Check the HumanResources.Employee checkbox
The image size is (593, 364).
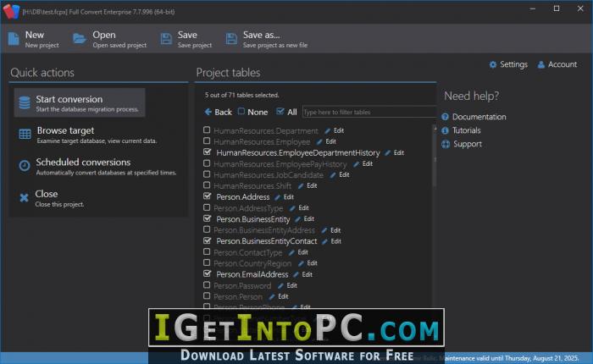[207, 141]
